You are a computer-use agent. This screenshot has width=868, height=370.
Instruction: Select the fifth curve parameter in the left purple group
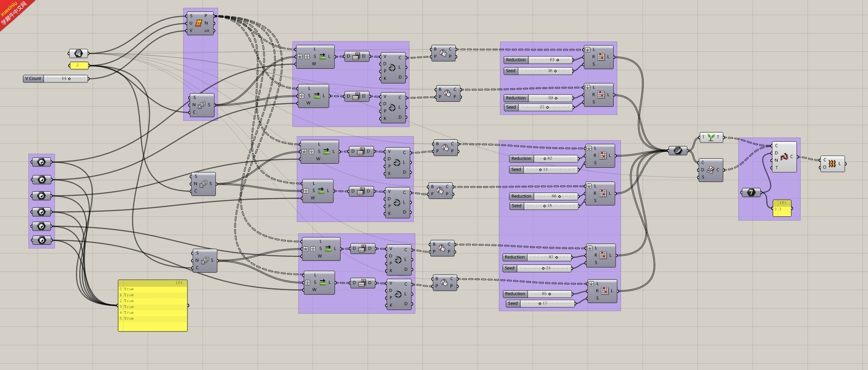pyautogui.click(x=42, y=226)
